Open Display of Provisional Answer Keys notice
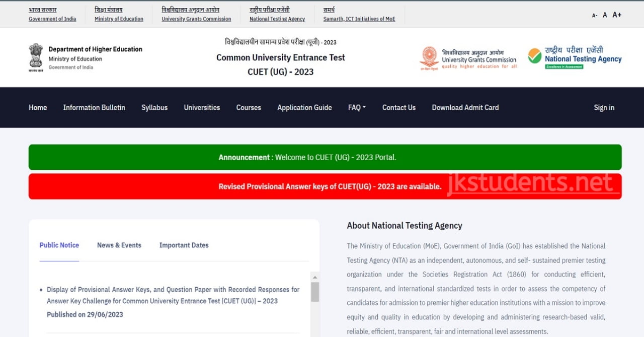 [x=173, y=295]
